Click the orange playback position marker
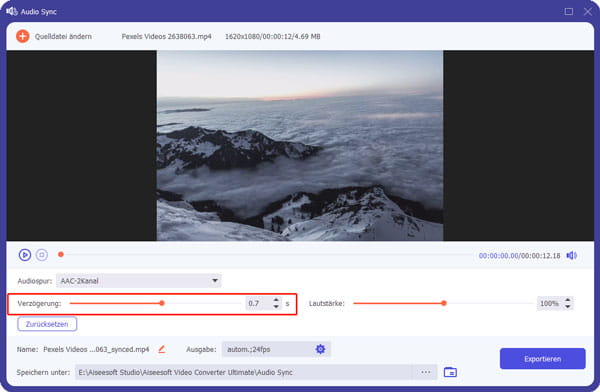Screen dimensions: 600x392 click(x=60, y=254)
